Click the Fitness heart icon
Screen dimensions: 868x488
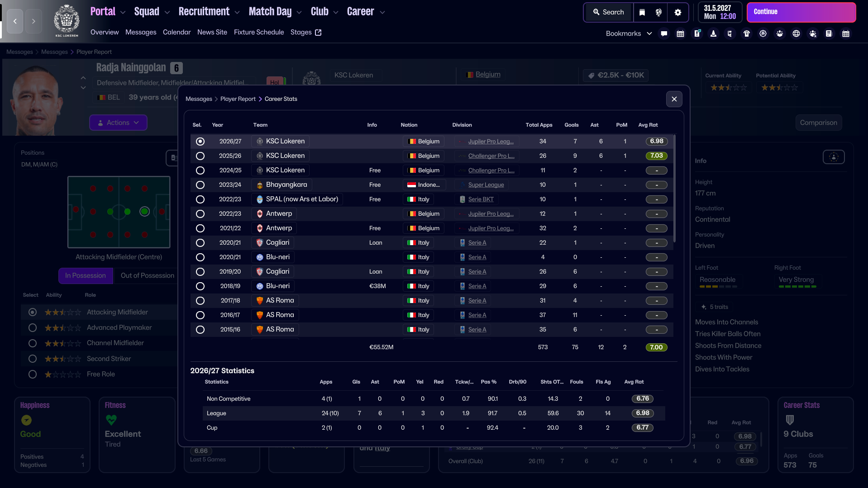tap(111, 420)
